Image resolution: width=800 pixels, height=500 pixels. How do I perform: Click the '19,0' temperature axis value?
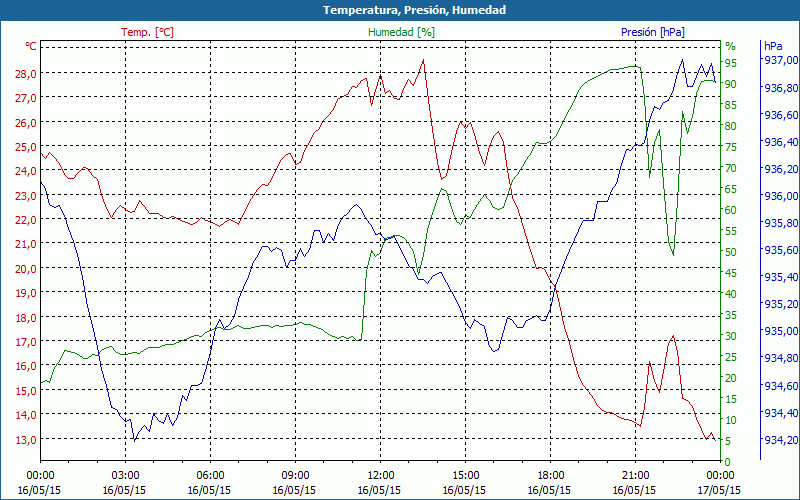tap(27, 294)
